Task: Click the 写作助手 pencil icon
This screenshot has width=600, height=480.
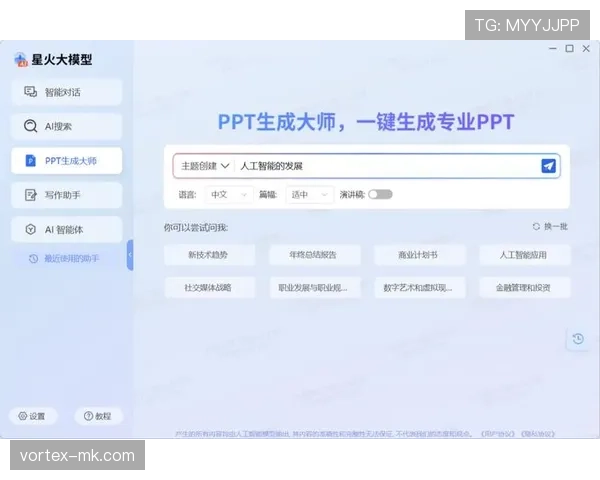Action: click(30, 195)
